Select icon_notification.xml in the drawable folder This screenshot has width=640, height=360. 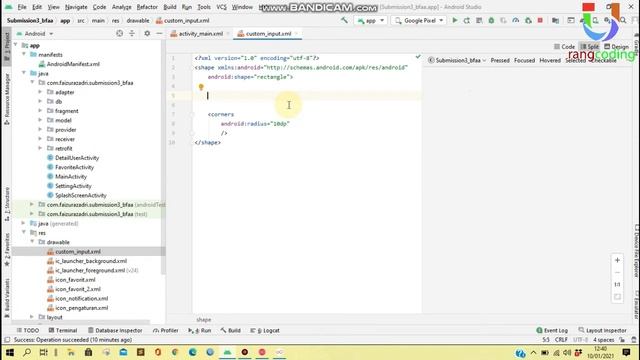click(82, 298)
